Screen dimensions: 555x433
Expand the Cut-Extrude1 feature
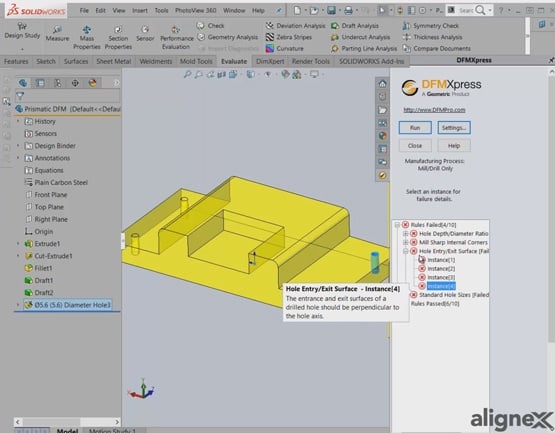pyautogui.click(x=18, y=256)
